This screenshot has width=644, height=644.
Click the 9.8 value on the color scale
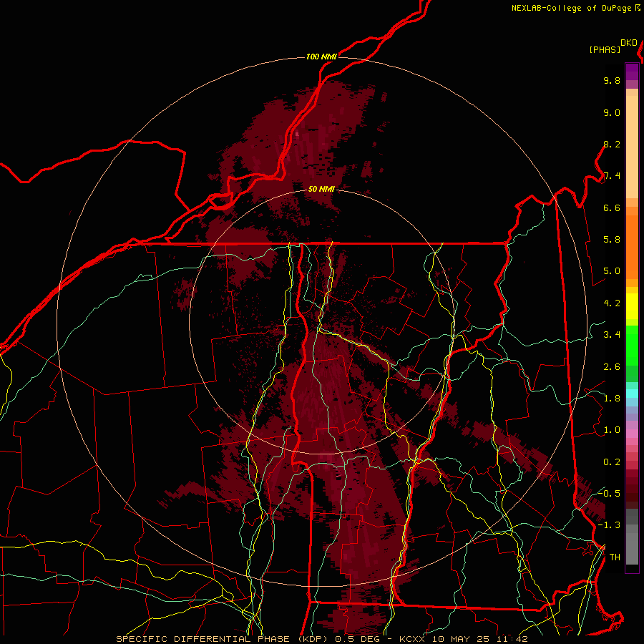612,80
